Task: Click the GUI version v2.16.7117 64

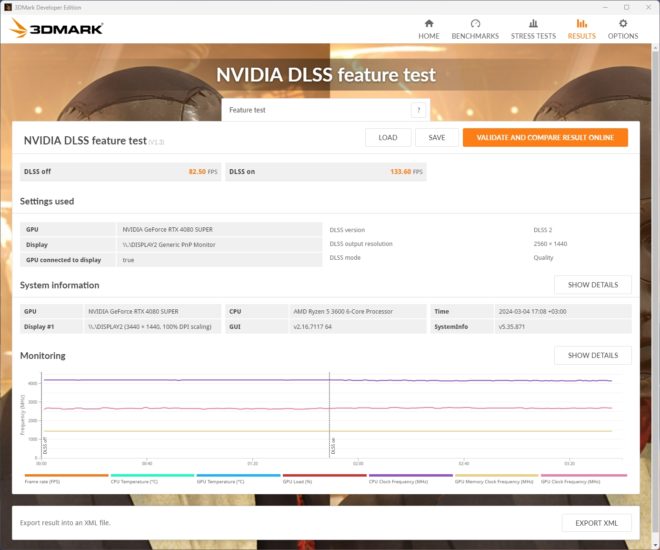Action: pos(312,327)
